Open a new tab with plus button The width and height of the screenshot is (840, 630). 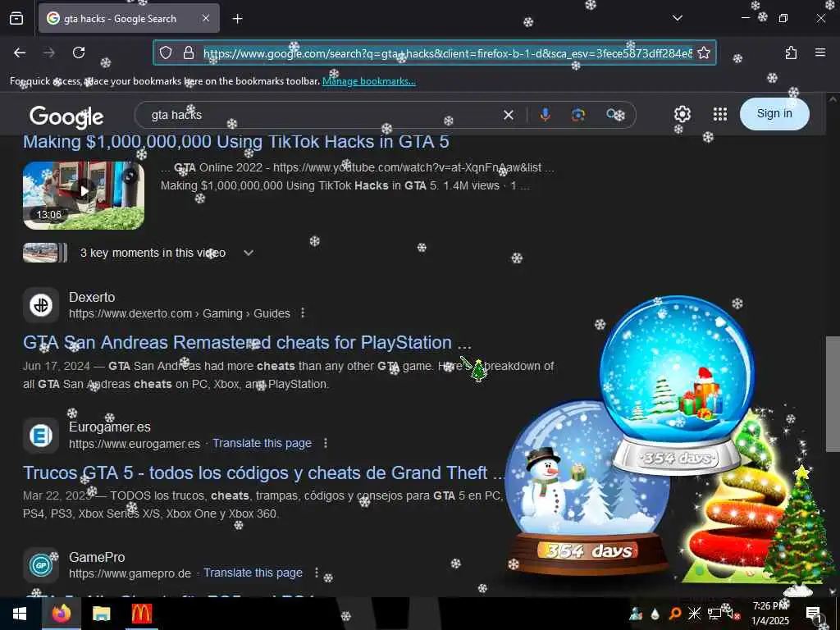(x=237, y=19)
